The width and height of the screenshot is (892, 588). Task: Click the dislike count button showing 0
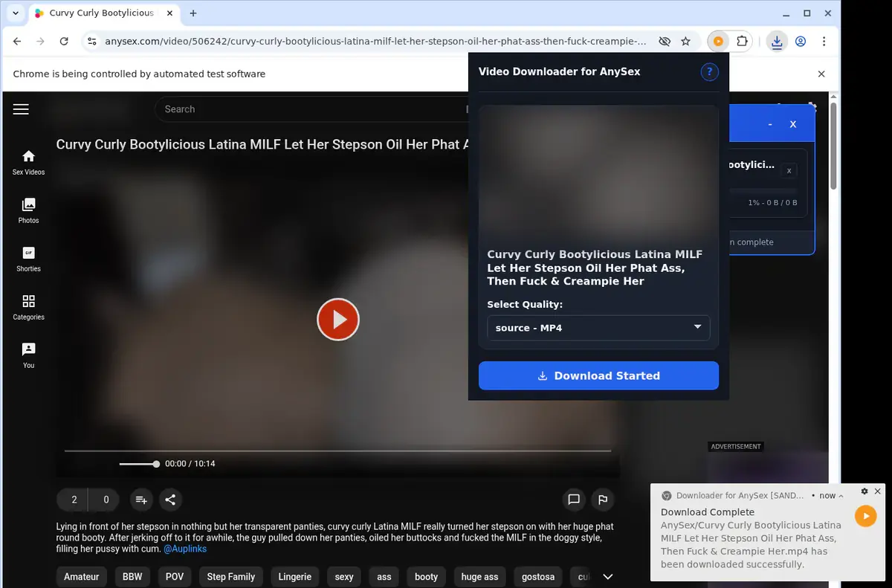click(106, 500)
